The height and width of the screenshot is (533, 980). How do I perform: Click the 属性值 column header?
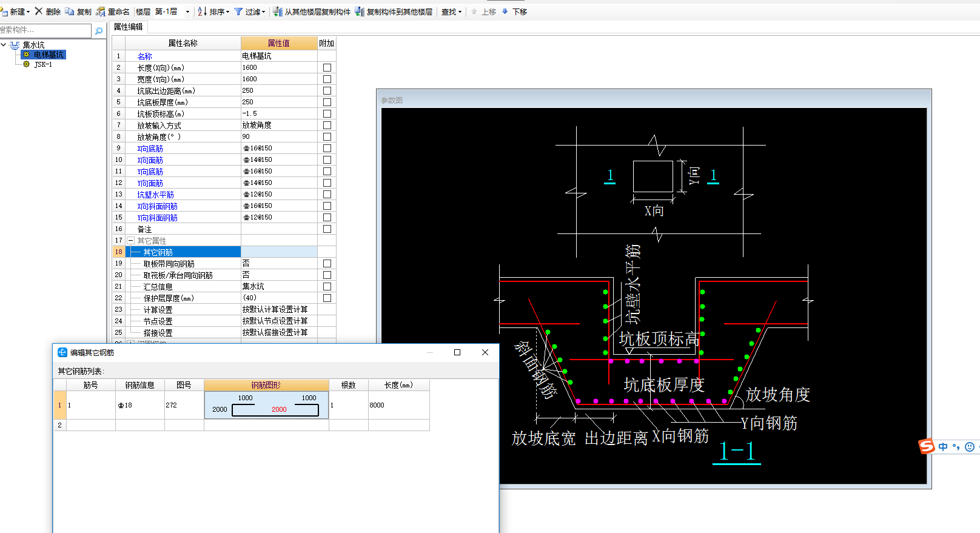(279, 43)
